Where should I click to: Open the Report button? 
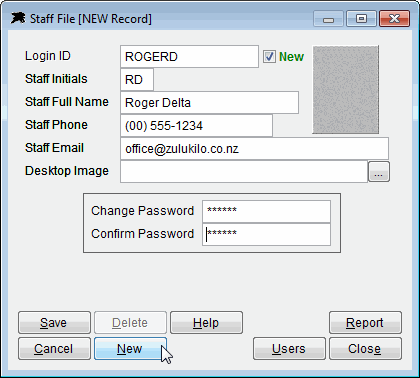tap(365, 323)
